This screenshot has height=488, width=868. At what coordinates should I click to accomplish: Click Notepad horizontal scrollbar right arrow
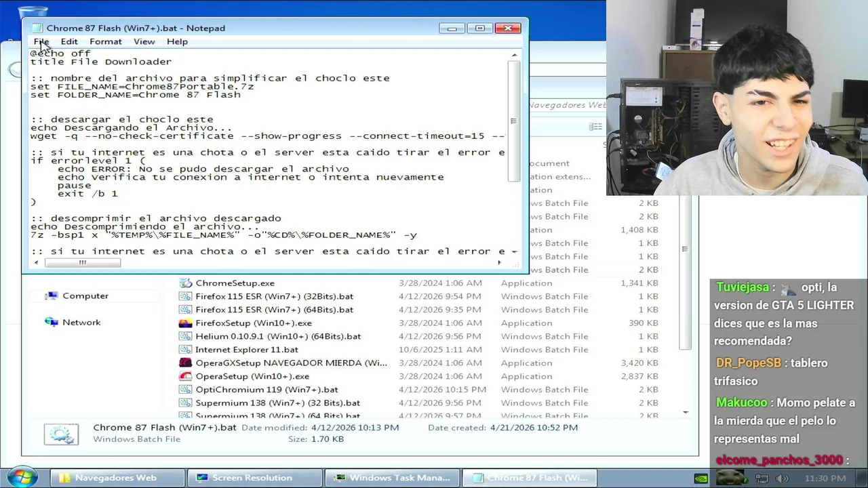click(500, 262)
